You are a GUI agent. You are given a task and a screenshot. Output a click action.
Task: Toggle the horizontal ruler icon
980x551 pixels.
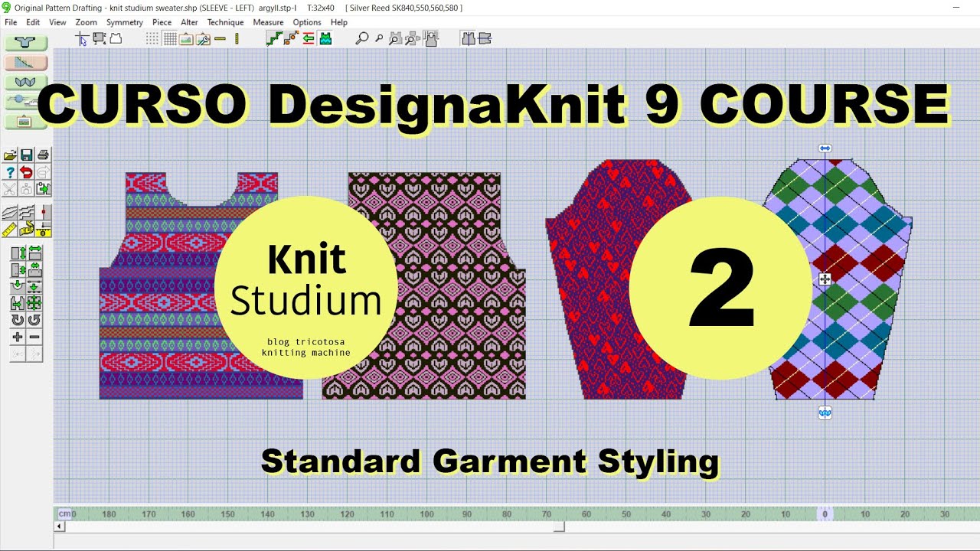pyautogui.click(x=220, y=38)
